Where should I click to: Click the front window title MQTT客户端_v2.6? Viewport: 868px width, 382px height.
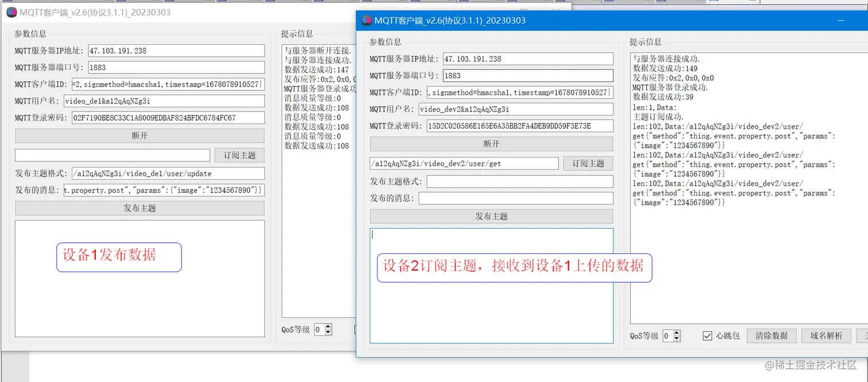(449, 21)
